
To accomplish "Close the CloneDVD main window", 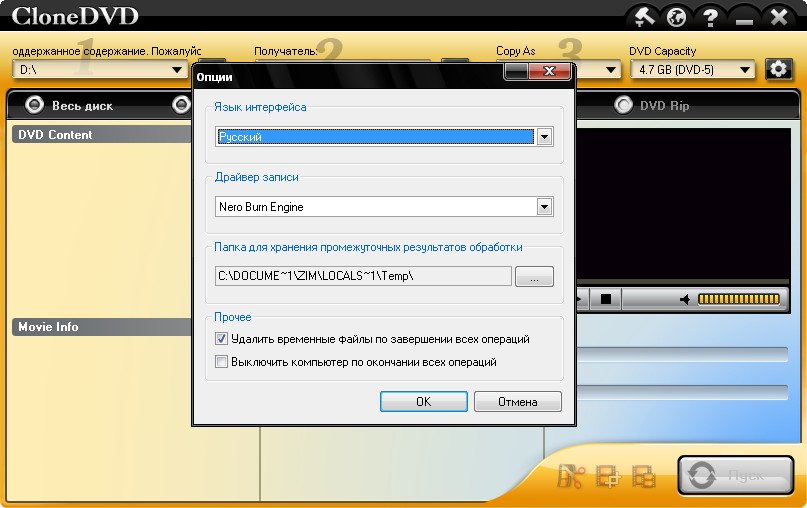I will pyautogui.click(x=779, y=17).
